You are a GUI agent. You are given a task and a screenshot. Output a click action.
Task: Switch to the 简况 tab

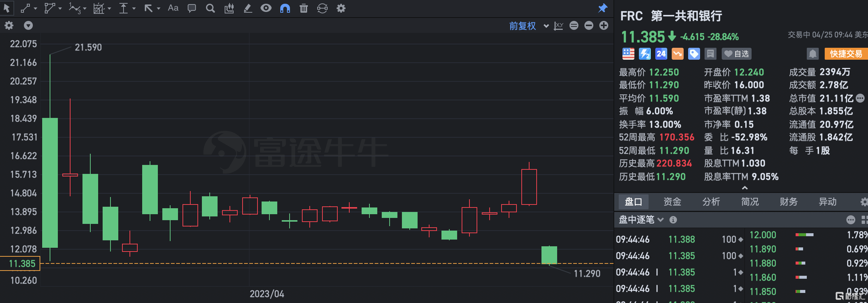point(750,202)
